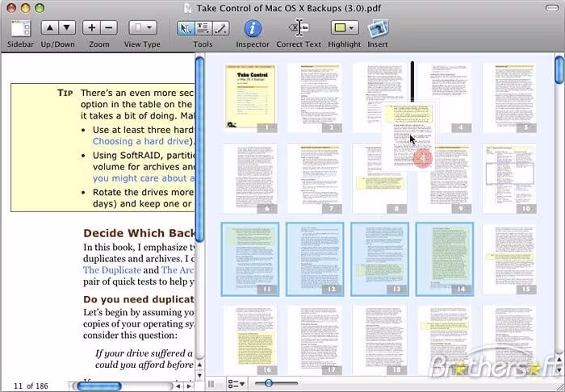The height and width of the screenshot is (392, 565).
Task: Open sidebar list options dropdown at bottom
Action: 236,384
